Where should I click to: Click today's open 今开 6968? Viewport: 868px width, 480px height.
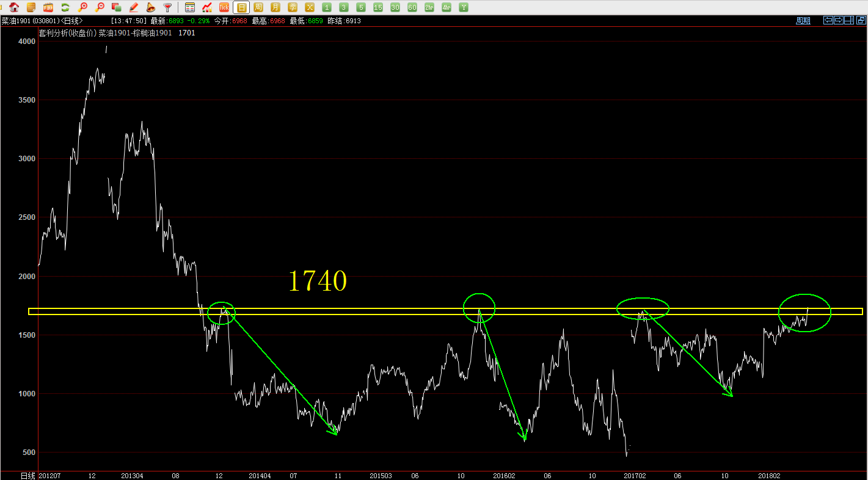[231, 21]
